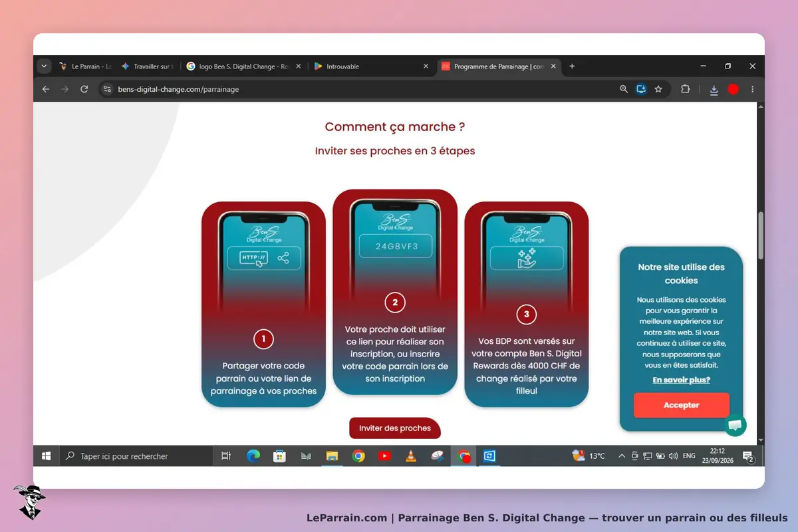The image size is (798, 532).
Task: Click the step 2 number circle
Action: point(395,303)
